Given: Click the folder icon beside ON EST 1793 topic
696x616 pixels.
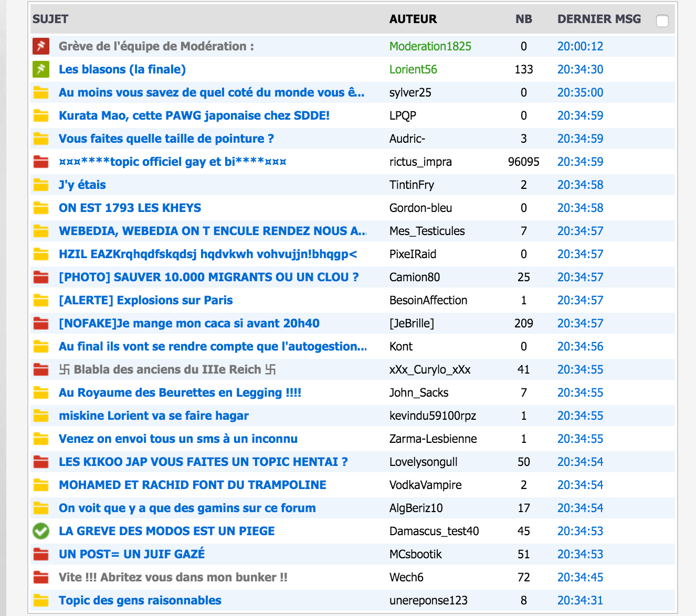Looking at the screenshot, I should pyautogui.click(x=41, y=208).
